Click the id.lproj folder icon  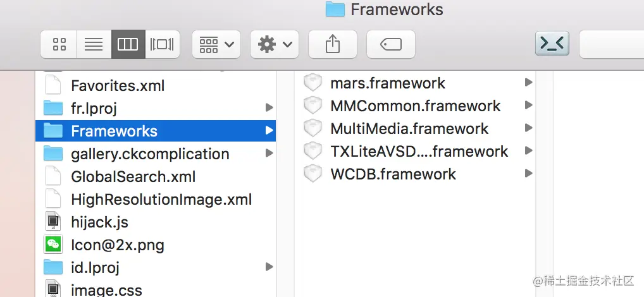[53, 267]
